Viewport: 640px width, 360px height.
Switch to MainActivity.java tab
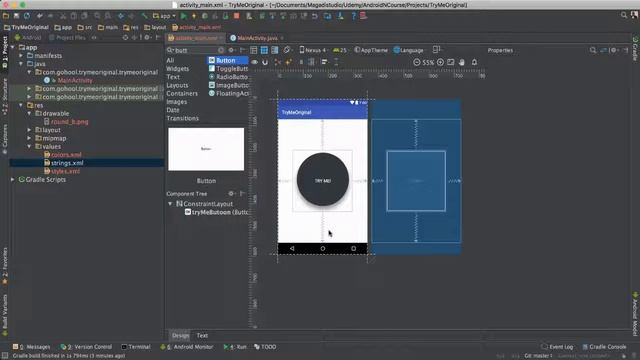(257, 38)
